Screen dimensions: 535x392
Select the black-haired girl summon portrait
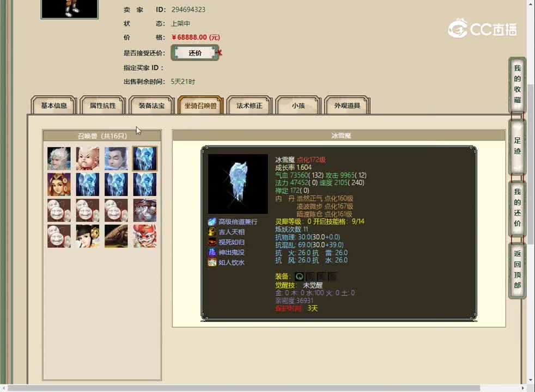tap(88, 236)
